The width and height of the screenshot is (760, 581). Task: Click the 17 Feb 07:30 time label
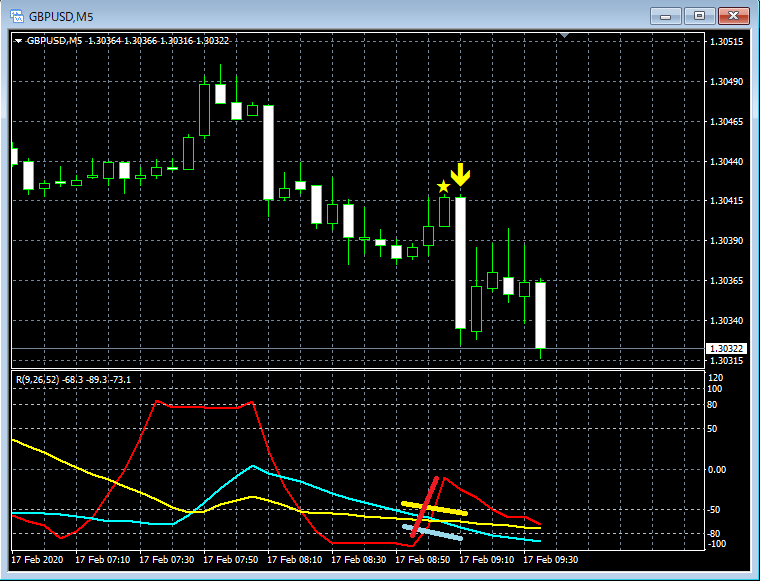tap(167, 560)
